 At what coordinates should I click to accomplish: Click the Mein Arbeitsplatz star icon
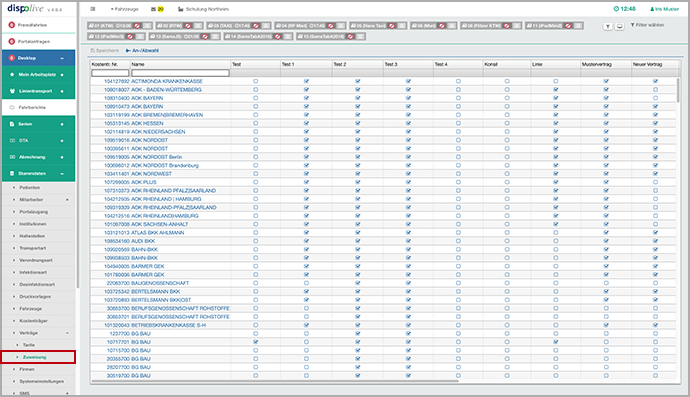(x=12, y=74)
